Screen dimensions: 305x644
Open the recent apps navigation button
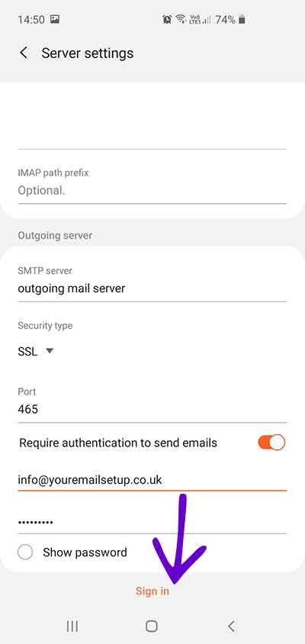coord(72,626)
